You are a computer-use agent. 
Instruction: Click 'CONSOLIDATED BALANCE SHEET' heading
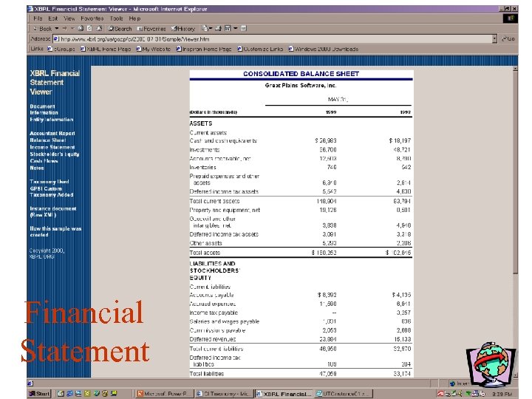tap(301, 74)
